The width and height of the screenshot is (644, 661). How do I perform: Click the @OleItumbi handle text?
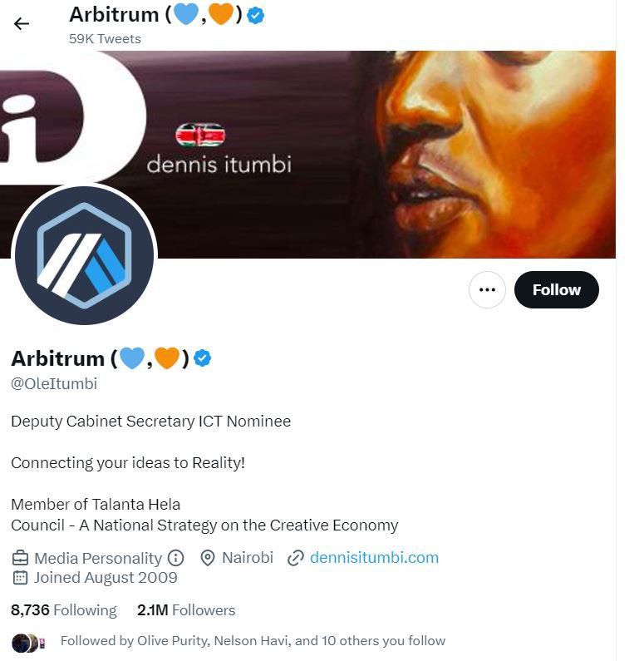click(x=54, y=383)
